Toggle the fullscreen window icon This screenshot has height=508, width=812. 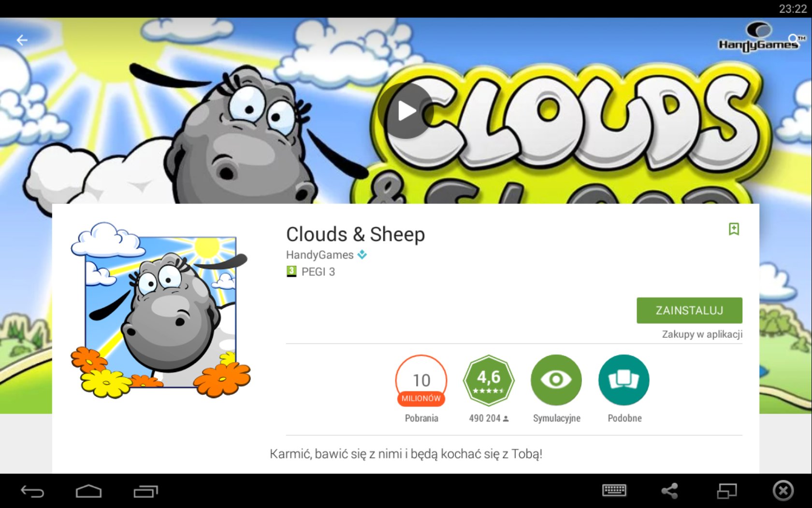click(x=726, y=491)
